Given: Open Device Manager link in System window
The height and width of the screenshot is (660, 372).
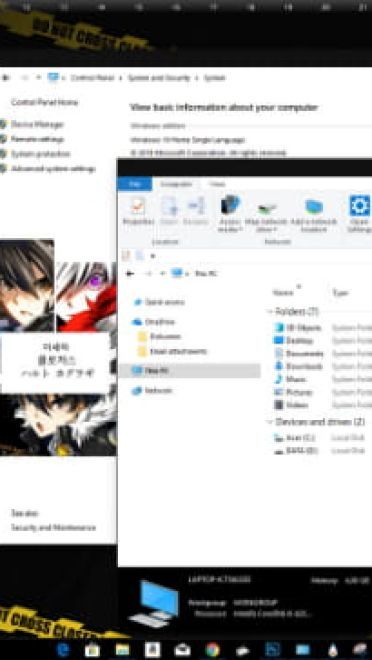Looking at the screenshot, I should pyautogui.click(x=37, y=124).
